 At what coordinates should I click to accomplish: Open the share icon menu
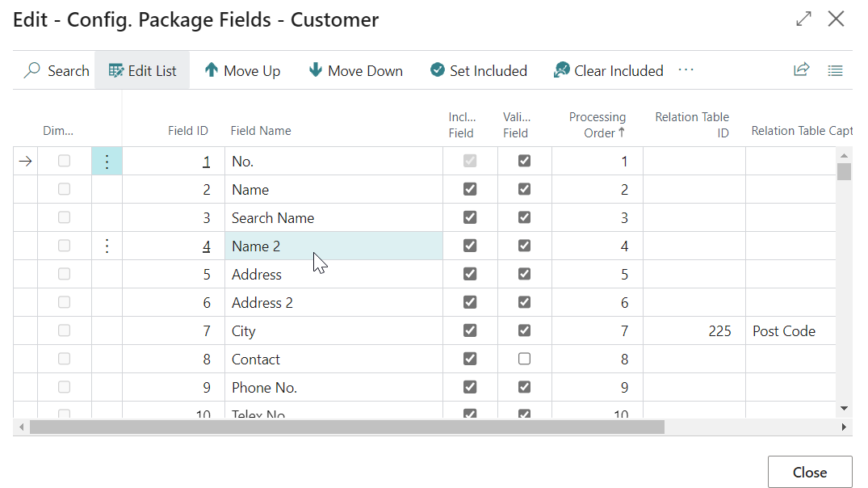click(x=801, y=70)
